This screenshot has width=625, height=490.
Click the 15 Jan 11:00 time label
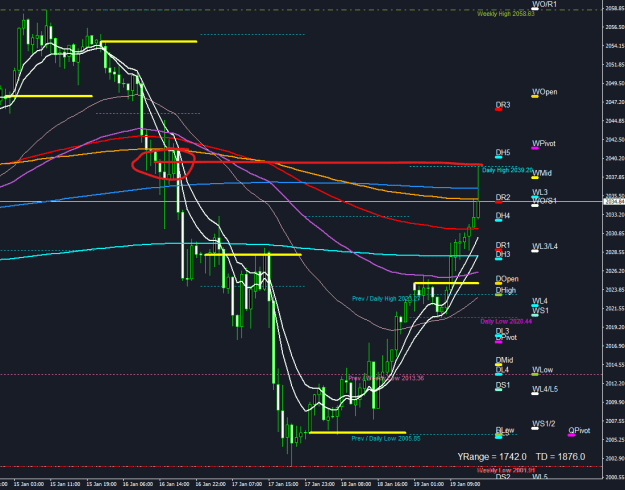65,484
